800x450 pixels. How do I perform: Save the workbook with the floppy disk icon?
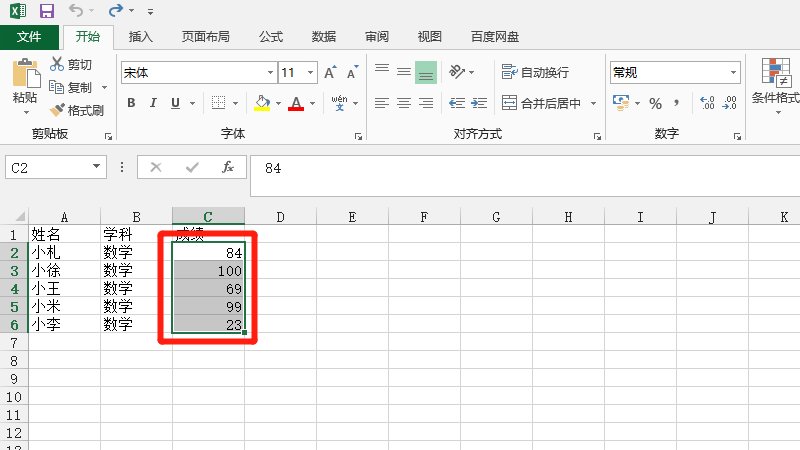[x=46, y=11]
